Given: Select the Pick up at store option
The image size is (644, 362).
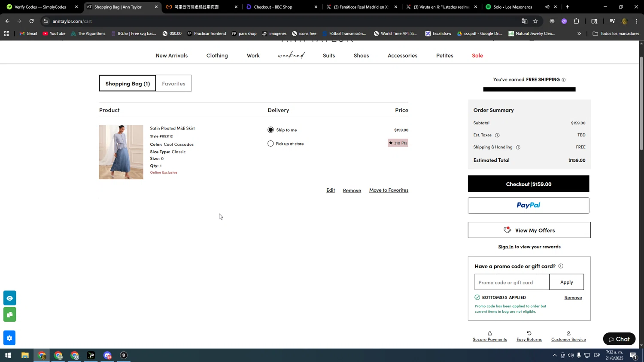Looking at the screenshot, I should (270, 144).
